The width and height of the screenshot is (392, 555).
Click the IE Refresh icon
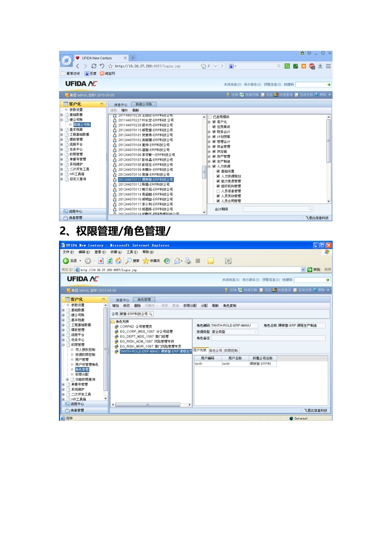point(110,261)
